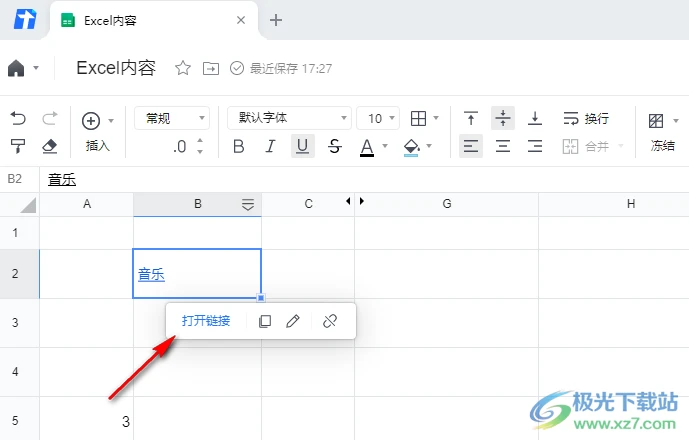Click the document title Excel内容
The width and height of the screenshot is (689, 440).
[116, 68]
